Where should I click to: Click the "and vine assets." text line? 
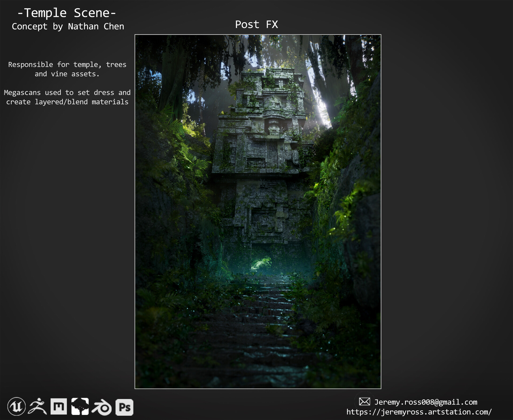[67, 74]
